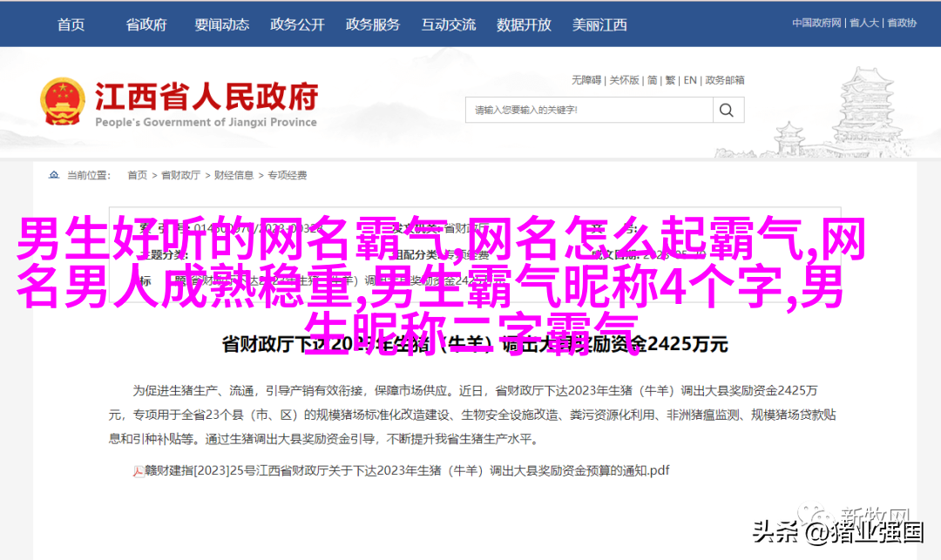Screen dimensions: 941x560
Task: Click the Jiangxi government emblem logo
Action: click(62, 102)
